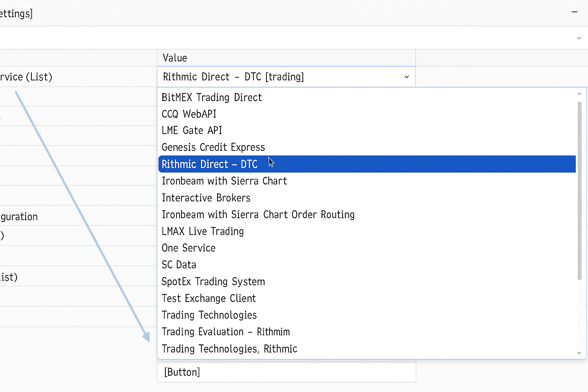Expand the top bar chevron dropdown

click(579, 38)
